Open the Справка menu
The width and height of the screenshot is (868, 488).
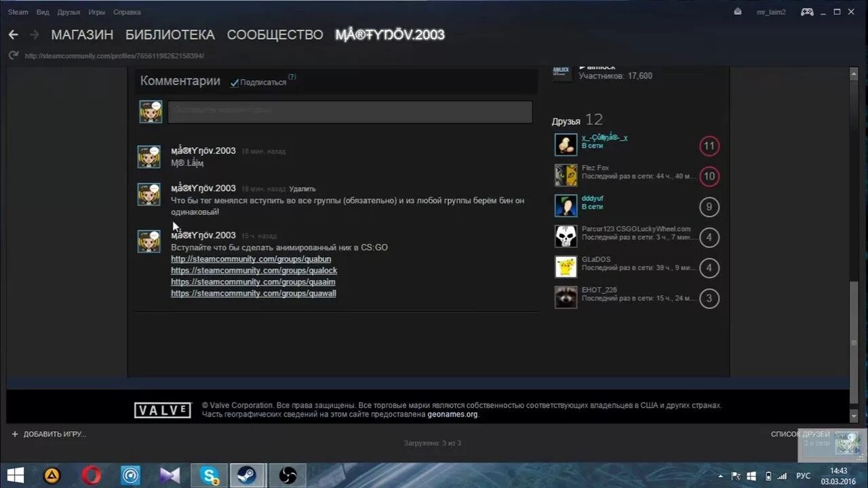[127, 12]
